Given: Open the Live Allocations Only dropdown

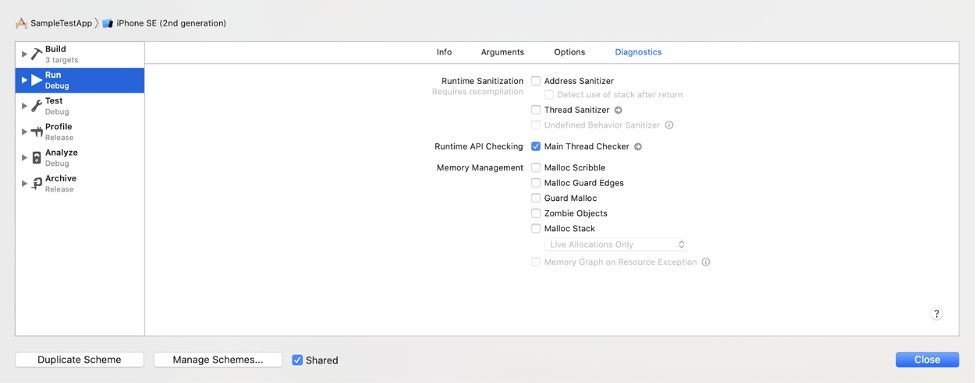Looking at the screenshot, I should tap(616, 245).
